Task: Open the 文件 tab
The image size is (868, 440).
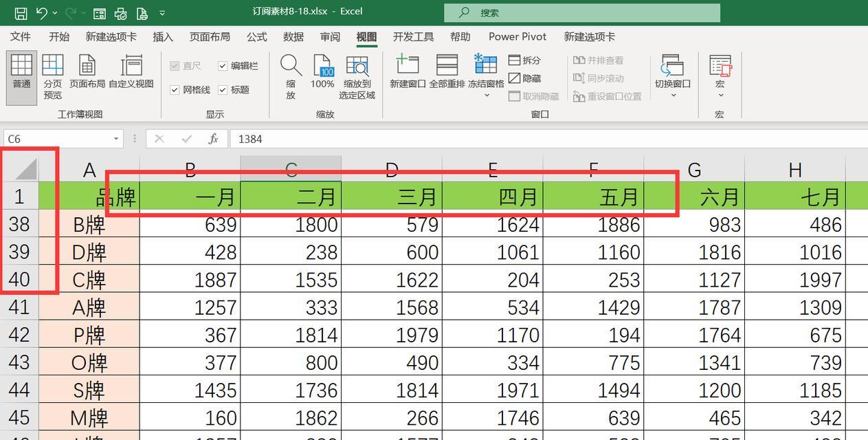Action: click(21, 37)
